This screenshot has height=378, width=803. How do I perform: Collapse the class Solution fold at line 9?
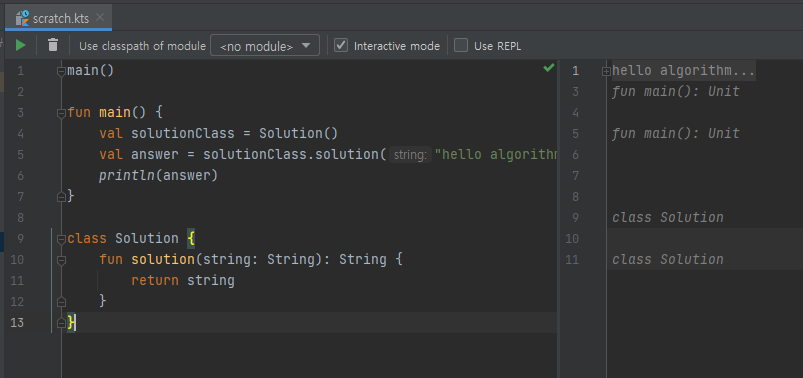61,239
